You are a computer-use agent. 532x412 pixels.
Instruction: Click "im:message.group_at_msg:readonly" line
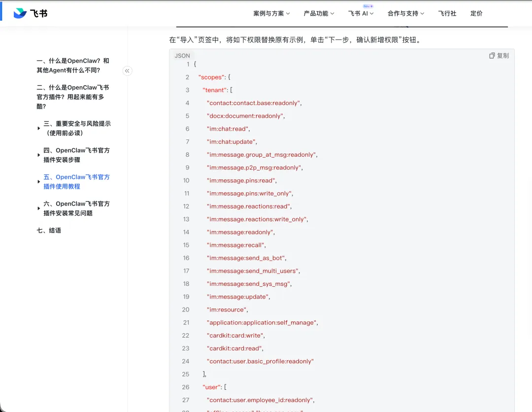tap(262, 154)
